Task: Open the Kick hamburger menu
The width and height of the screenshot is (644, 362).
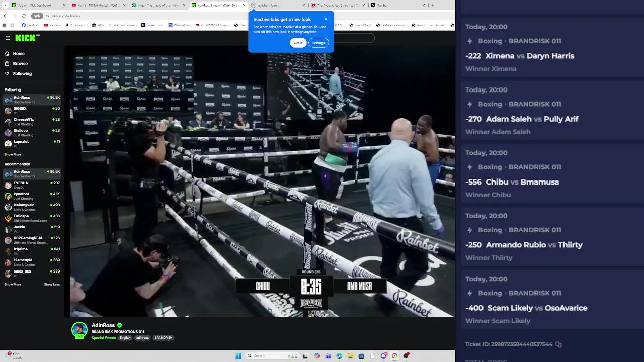Action: point(8,38)
